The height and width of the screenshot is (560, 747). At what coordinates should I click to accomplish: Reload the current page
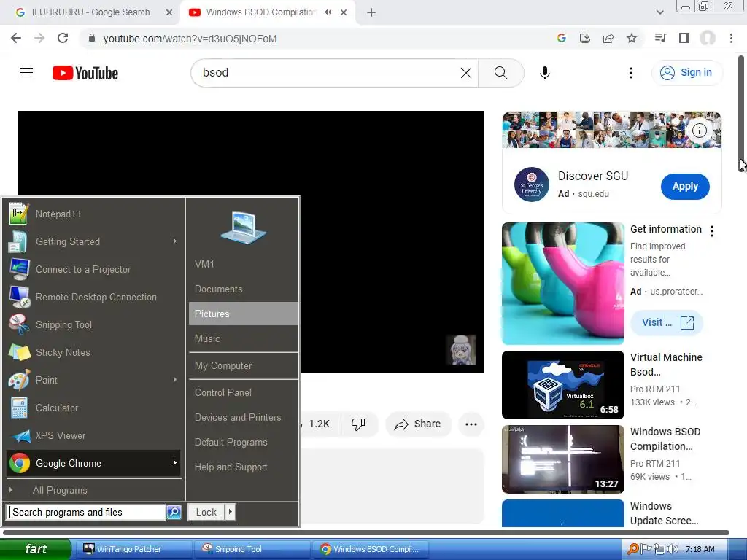tap(63, 38)
